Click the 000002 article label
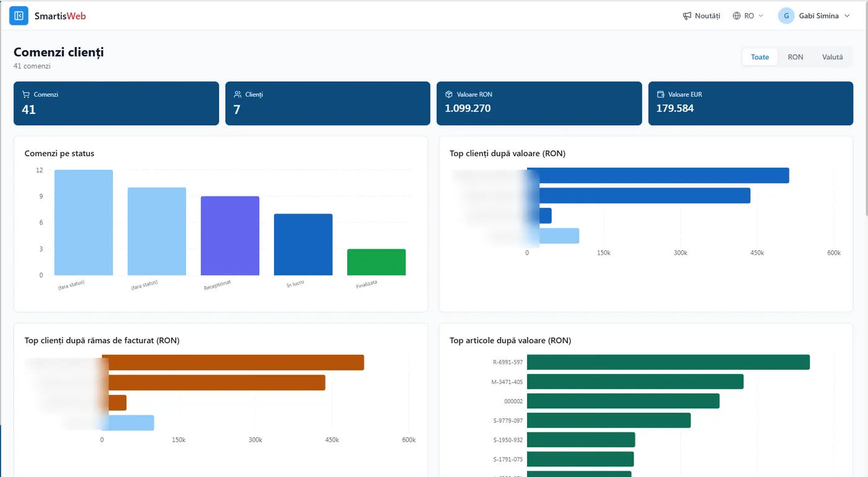Viewport: 868px width, 477px height. [513, 401]
